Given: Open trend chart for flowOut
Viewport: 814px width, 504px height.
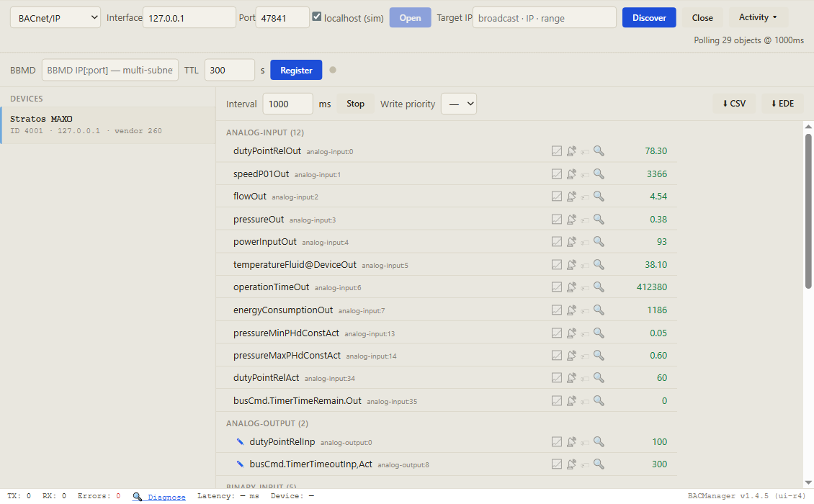Looking at the screenshot, I should [x=557, y=197].
